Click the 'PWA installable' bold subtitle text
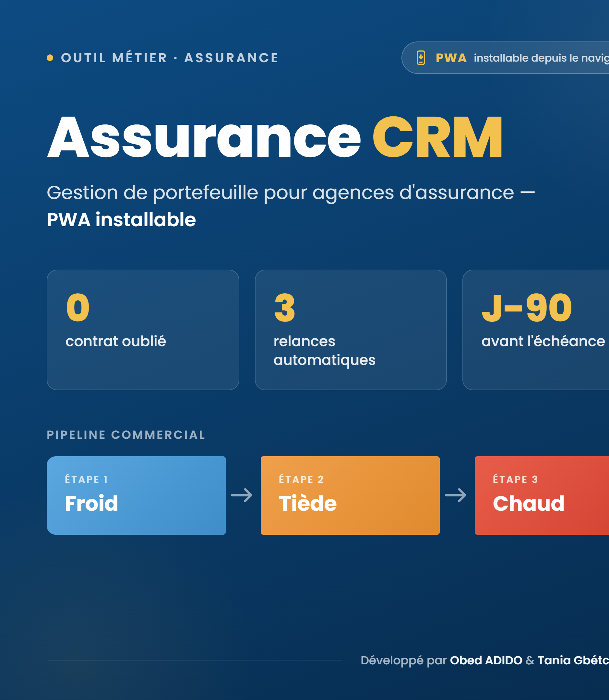This screenshot has width=609, height=700. coord(121,219)
